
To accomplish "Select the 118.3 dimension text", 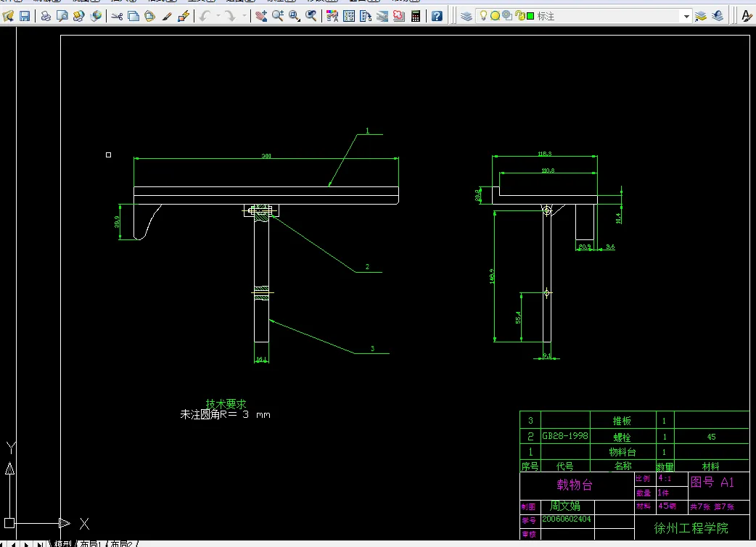I will point(545,154).
